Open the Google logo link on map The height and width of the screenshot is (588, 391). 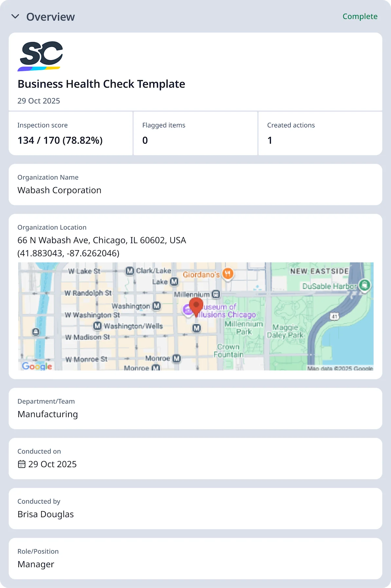point(37,366)
